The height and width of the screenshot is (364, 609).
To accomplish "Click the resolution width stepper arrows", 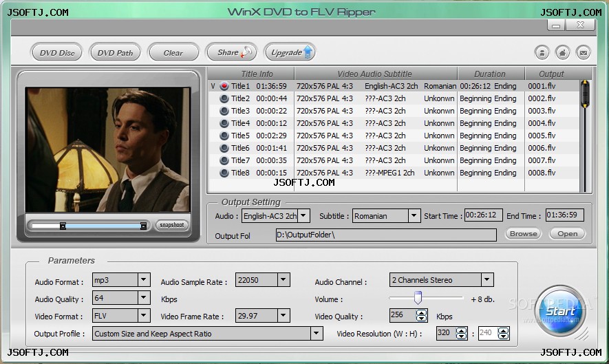I will [462, 333].
